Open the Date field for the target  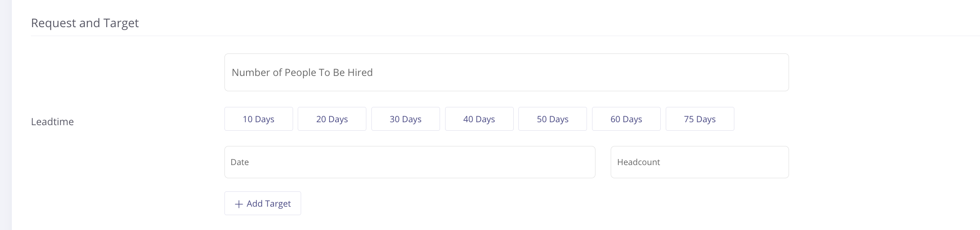(x=410, y=162)
